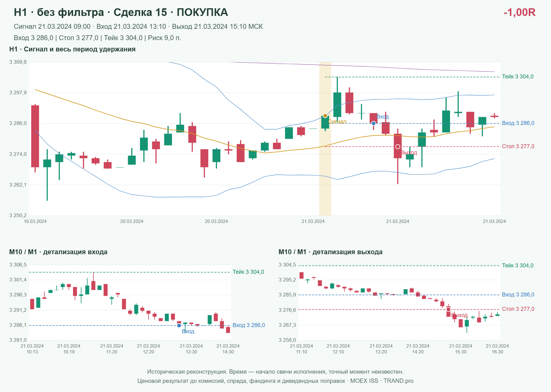Click 'Стоп 3 277,0' label in exit detail chart

click(518, 309)
